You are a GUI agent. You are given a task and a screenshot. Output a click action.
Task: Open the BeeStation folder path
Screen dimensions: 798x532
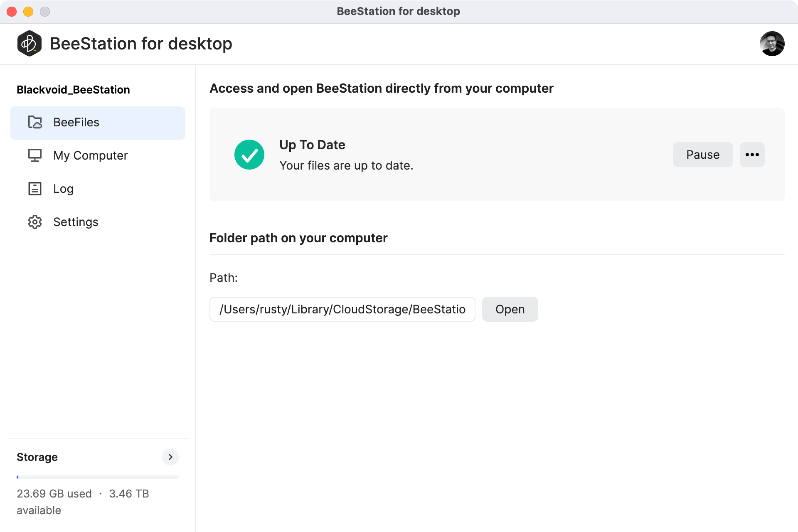coord(510,309)
